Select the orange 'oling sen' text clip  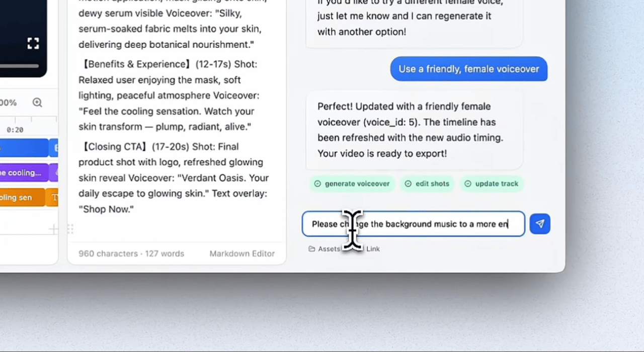tap(21, 198)
